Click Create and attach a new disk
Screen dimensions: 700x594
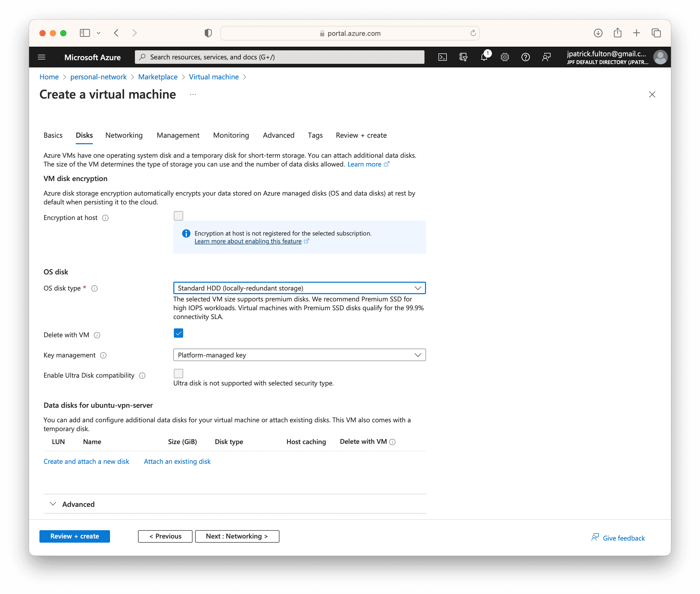86,462
